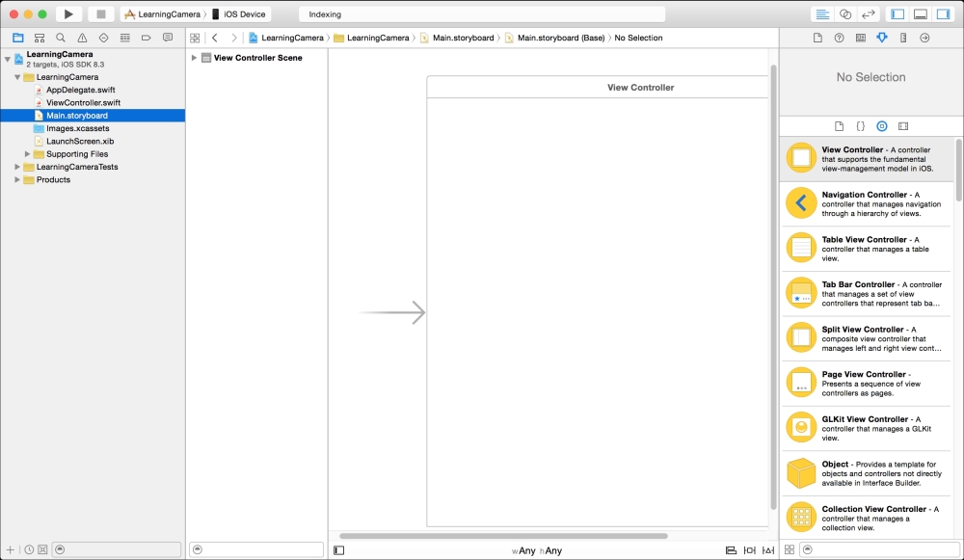Open the Symbol navigator

tap(40, 38)
